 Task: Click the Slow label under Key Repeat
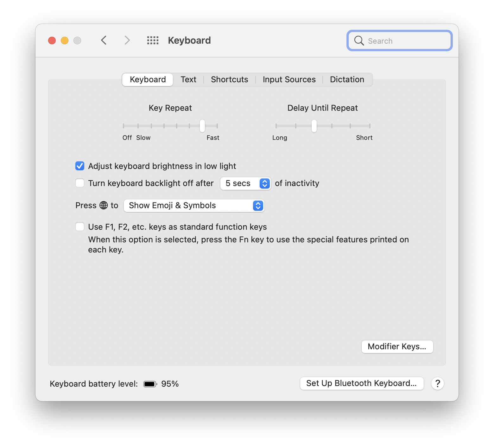click(x=143, y=138)
